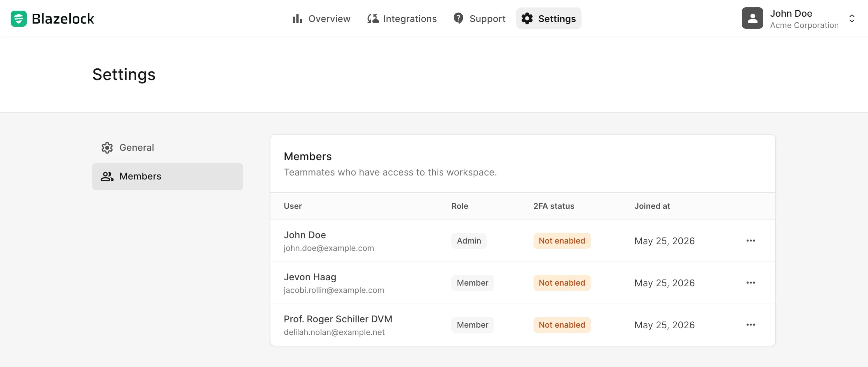Click john.doe@example.com email
The height and width of the screenshot is (367, 868).
(x=329, y=248)
